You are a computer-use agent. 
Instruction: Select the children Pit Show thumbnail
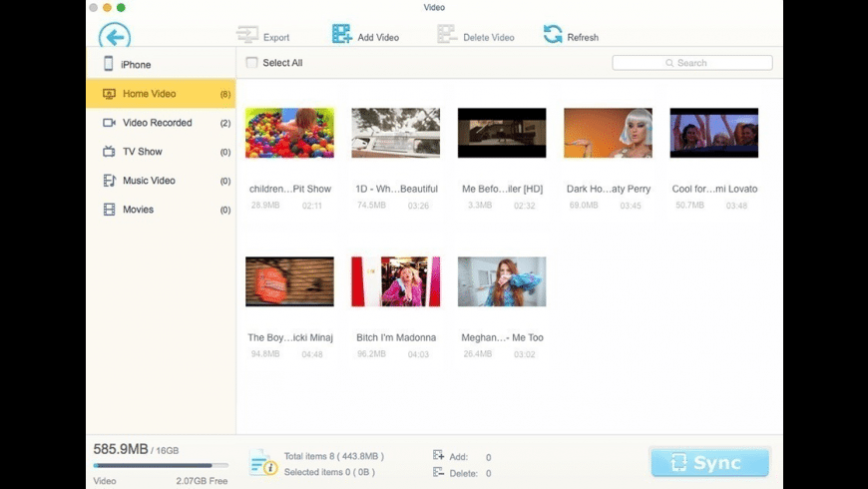289,133
